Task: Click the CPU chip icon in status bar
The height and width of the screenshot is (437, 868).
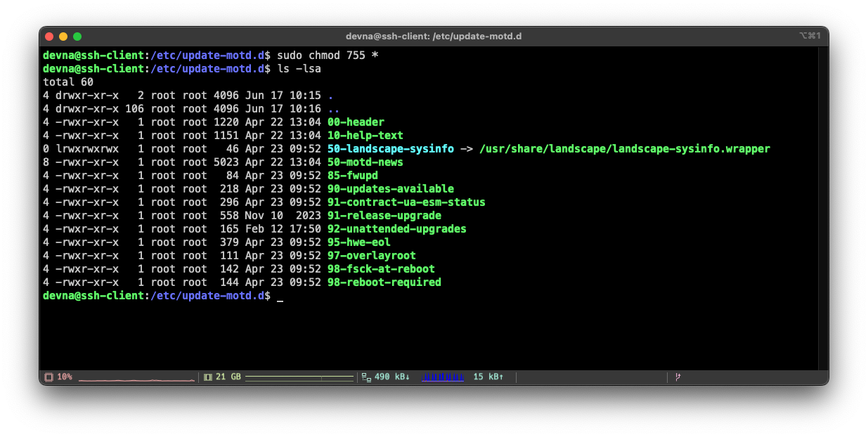Action: click(x=48, y=377)
